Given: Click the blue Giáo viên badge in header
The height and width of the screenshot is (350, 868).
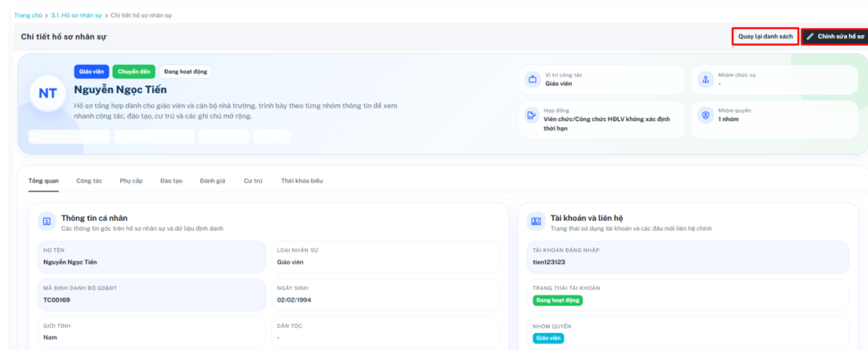Looking at the screenshot, I should click(91, 72).
